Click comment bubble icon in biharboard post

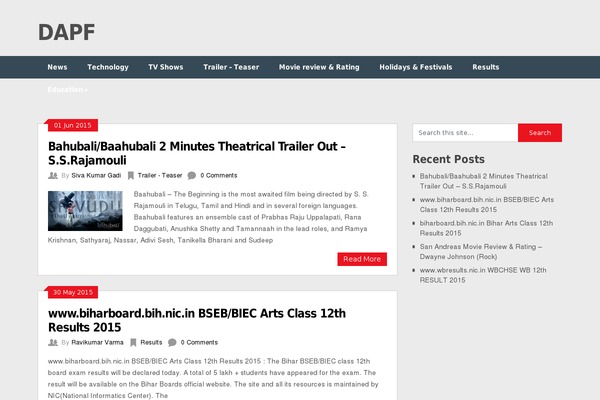pyautogui.click(x=172, y=342)
